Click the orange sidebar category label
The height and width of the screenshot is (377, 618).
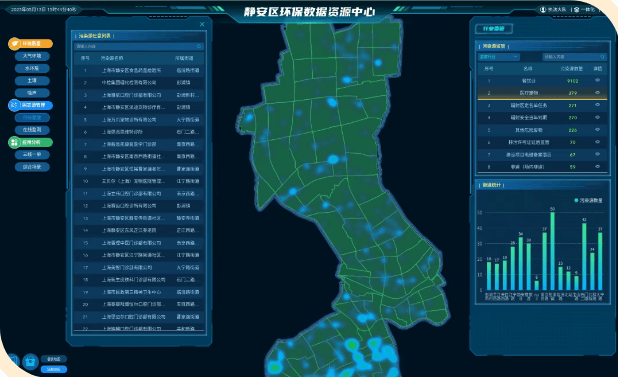(x=32, y=44)
